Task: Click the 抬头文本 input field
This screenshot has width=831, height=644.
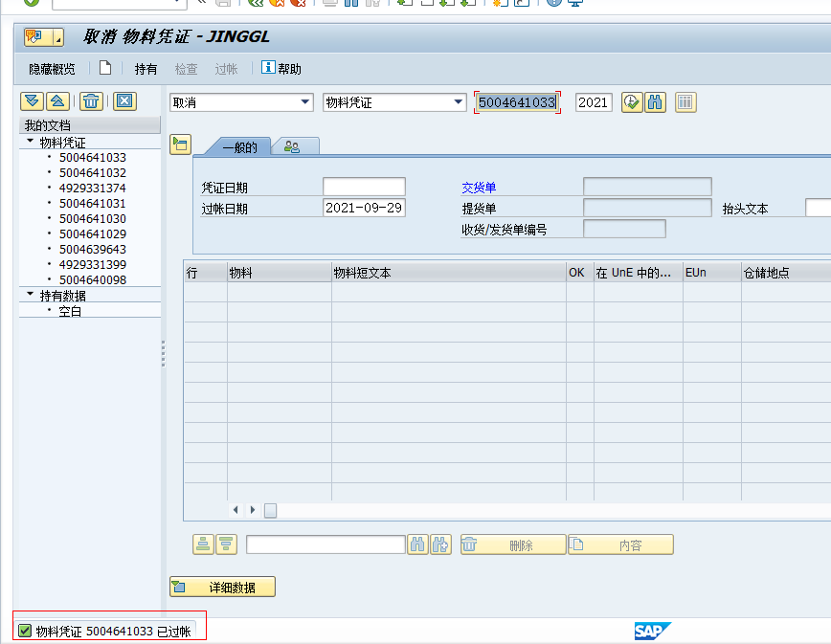Action: pyautogui.click(x=819, y=208)
